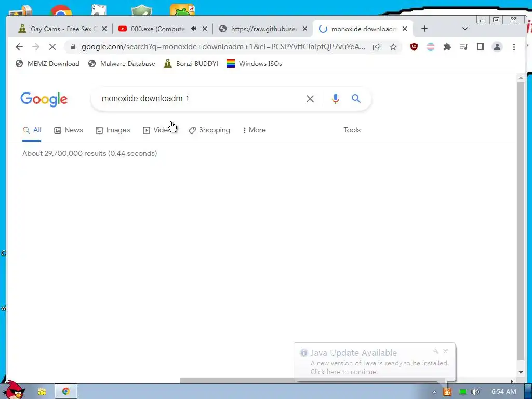Open the Malware Database bookmark

click(x=122, y=64)
